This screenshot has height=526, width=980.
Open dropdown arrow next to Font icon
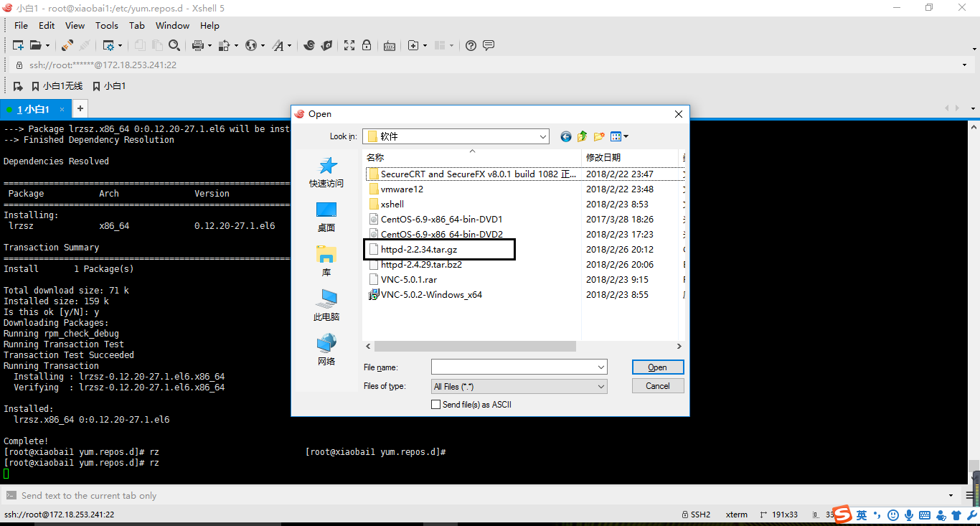[290, 45]
